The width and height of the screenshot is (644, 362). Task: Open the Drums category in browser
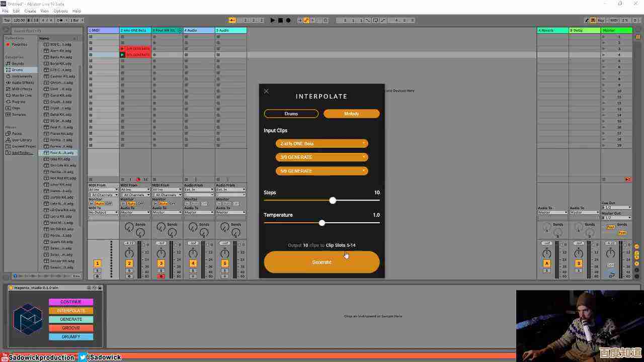click(x=17, y=70)
